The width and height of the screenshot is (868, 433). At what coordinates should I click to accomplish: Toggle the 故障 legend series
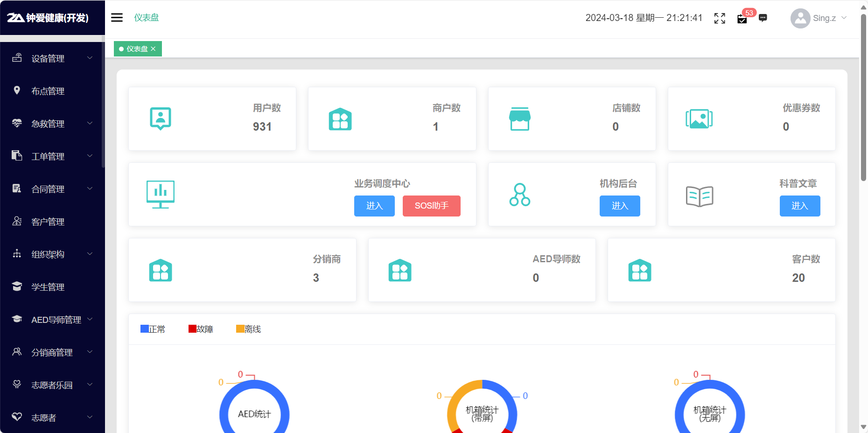(x=201, y=329)
